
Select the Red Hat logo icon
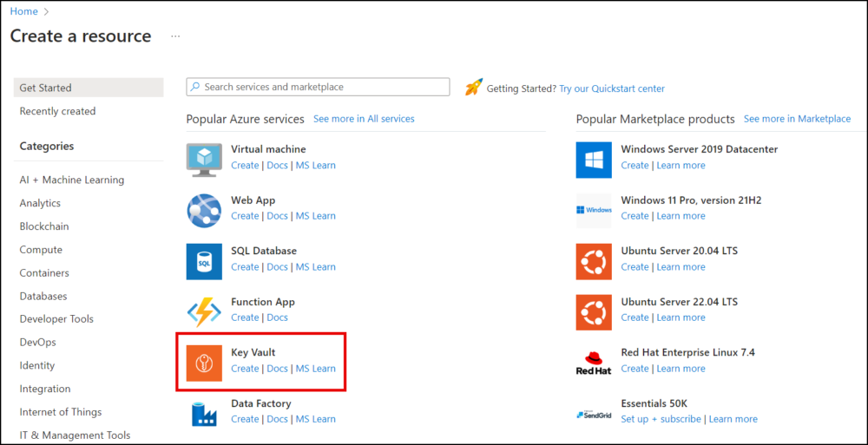(x=594, y=363)
